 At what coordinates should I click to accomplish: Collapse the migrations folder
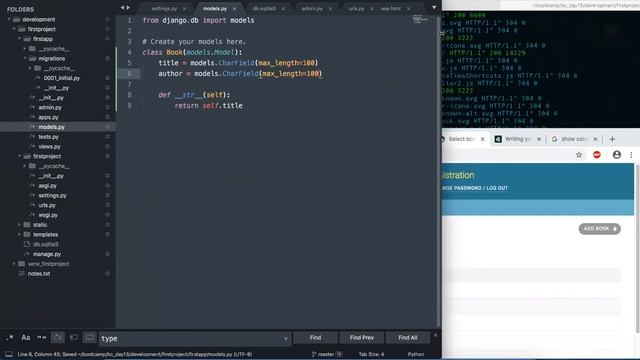tap(25, 58)
